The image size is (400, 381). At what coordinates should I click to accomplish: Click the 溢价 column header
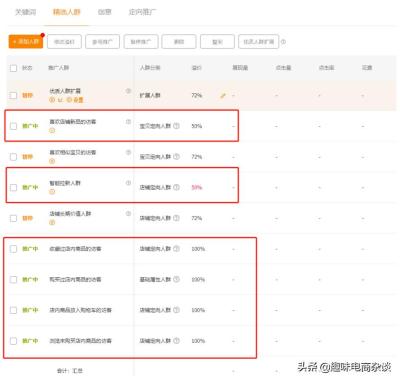point(196,68)
